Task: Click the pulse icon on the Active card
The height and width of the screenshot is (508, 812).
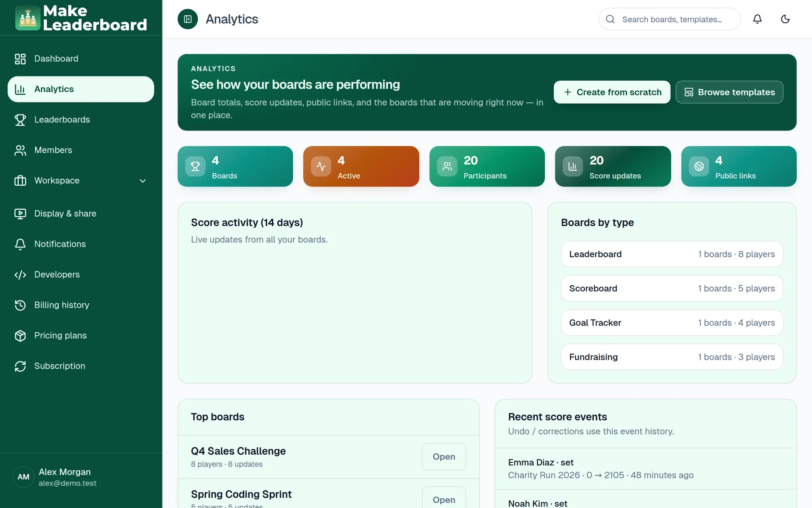Action: [321, 167]
